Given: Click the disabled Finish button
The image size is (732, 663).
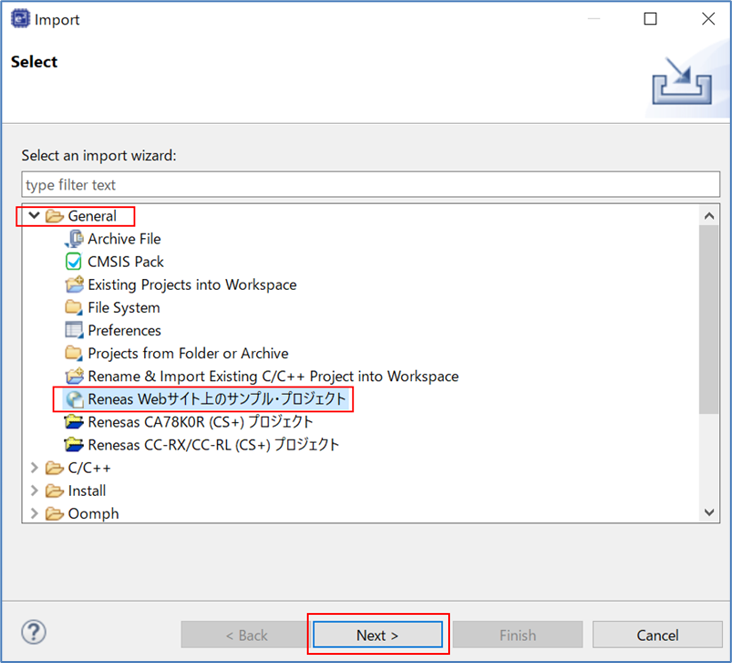Looking at the screenshot, I should (518, 635).
